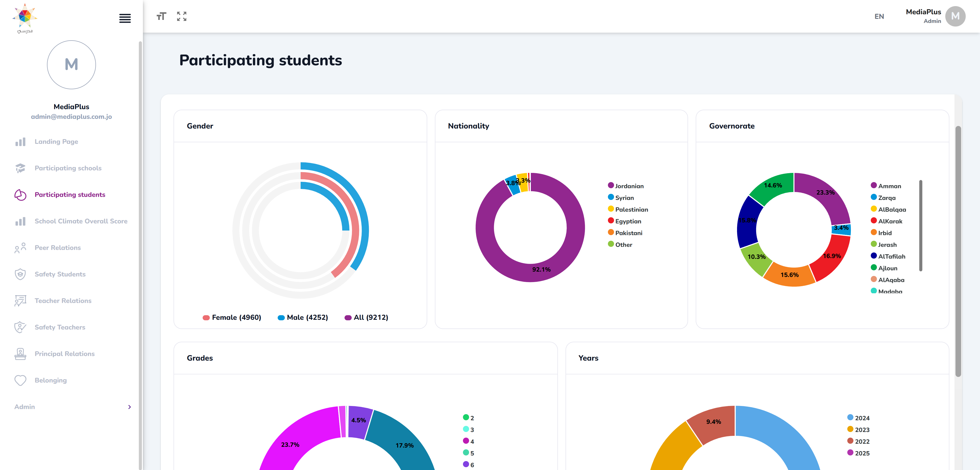The height and width of the screenshot is (470, 980).
Task: Toggle 2022 legend item
Action: tap(859, 441)
